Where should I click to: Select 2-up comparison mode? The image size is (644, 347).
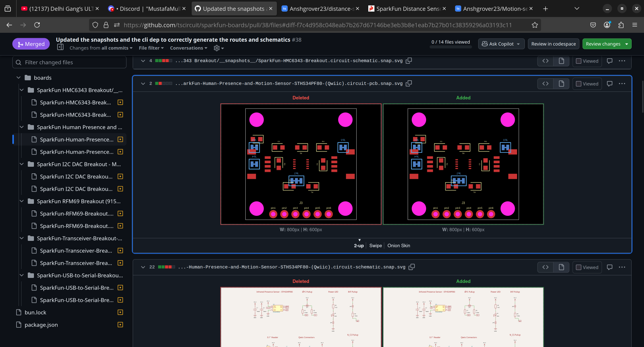point(359,245)
